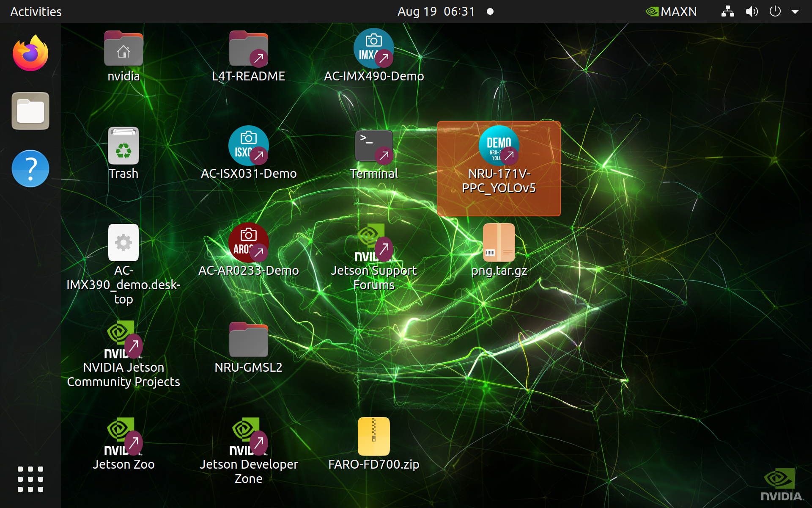Select the AC-ISX031-Demo camera icon
The height and width of the screenshot is (508, 812).
(x=249, y=146)
